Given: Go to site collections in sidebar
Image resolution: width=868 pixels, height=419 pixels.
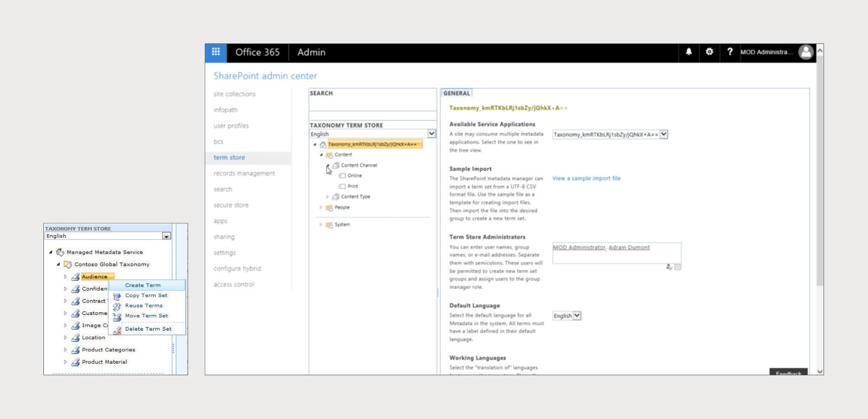Looking at the screenshot, I should coord(234,94).
